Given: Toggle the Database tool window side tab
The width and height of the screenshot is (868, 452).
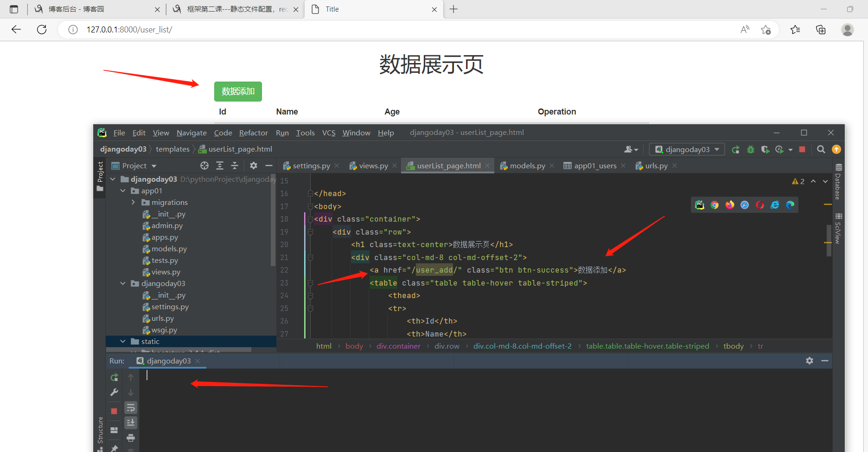Looking at the screenshot, I should point(838,182).
